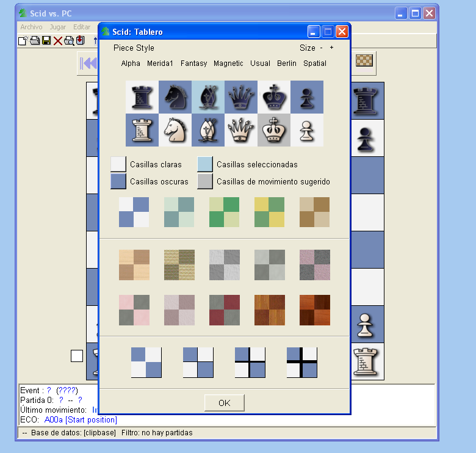Choose the medium border square style

tap(250, 363)
